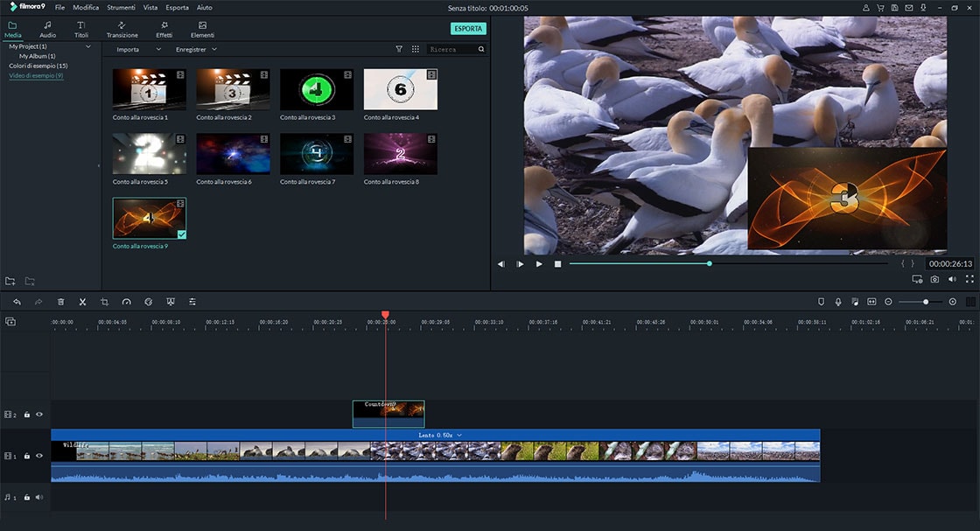Open the color correction tool
This screenshot has width=980, height=531.
point(148,302)
